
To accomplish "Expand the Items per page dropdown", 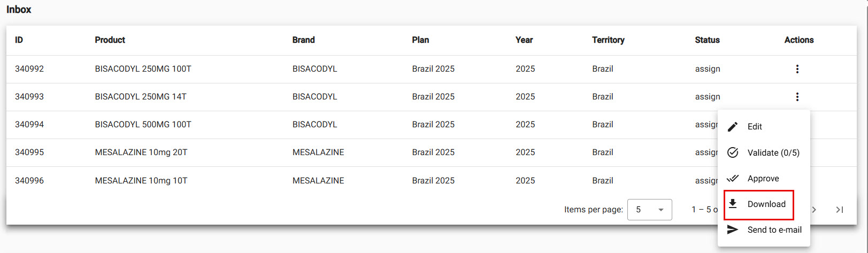I will point(649,210).
